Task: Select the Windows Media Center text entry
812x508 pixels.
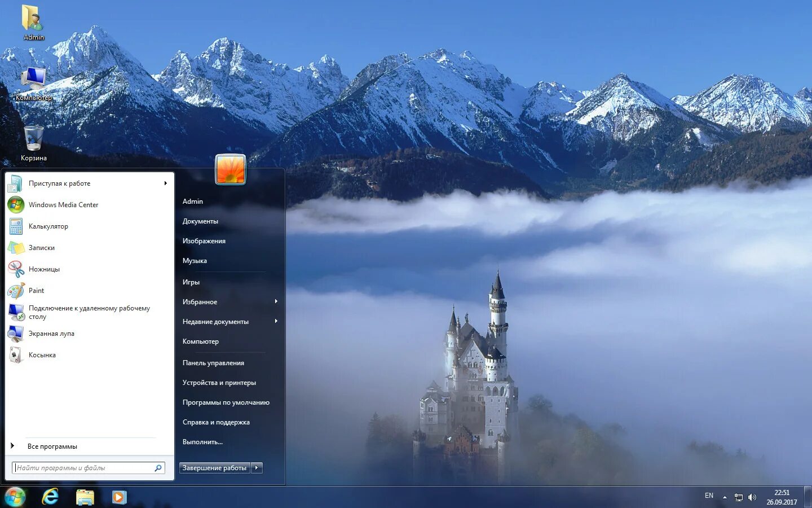Action: click(63, 205)
